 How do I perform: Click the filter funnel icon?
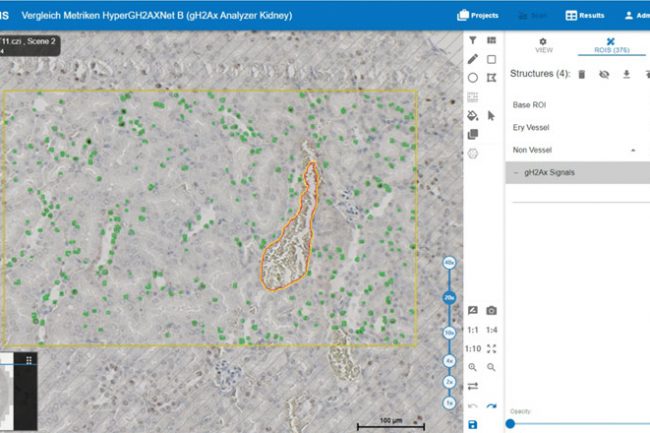[473, 40]
